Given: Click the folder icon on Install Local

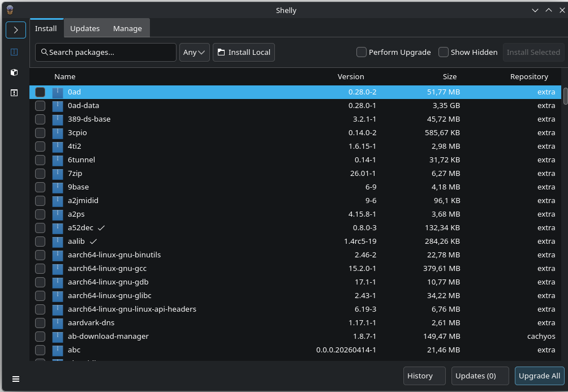Looking at the screenshot, I should 221,52.
